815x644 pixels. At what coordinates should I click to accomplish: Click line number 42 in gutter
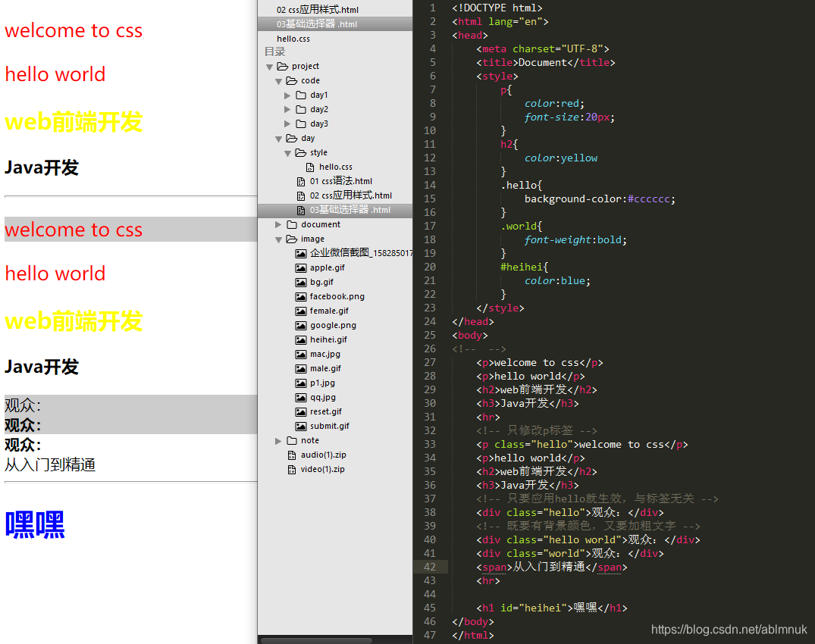tap(430, 567)
